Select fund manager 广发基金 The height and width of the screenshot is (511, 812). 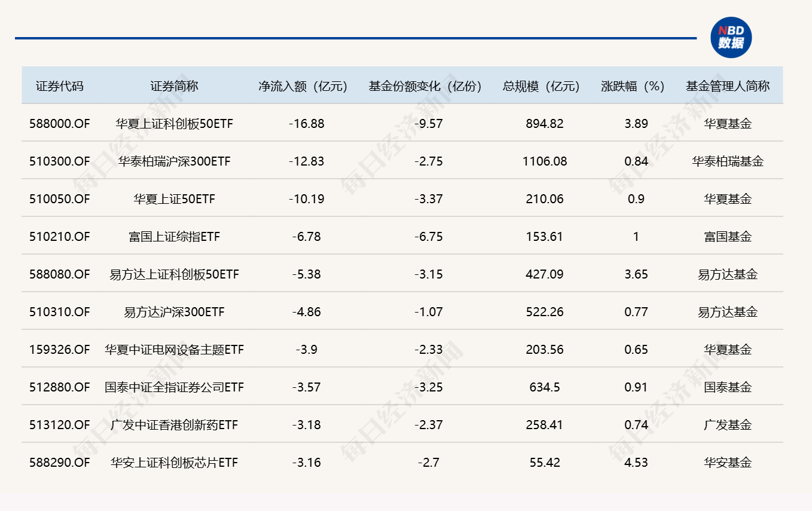728,425
